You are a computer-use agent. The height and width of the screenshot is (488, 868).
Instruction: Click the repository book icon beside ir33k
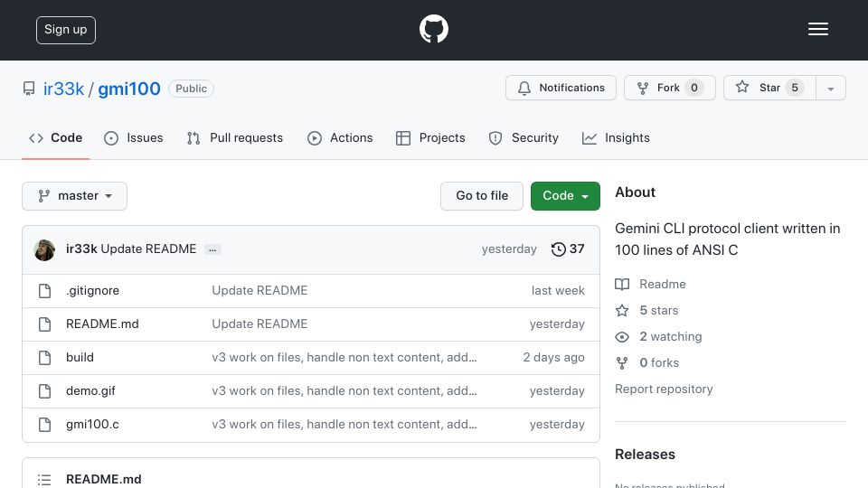pyautogui.click(x=29, y=89)
